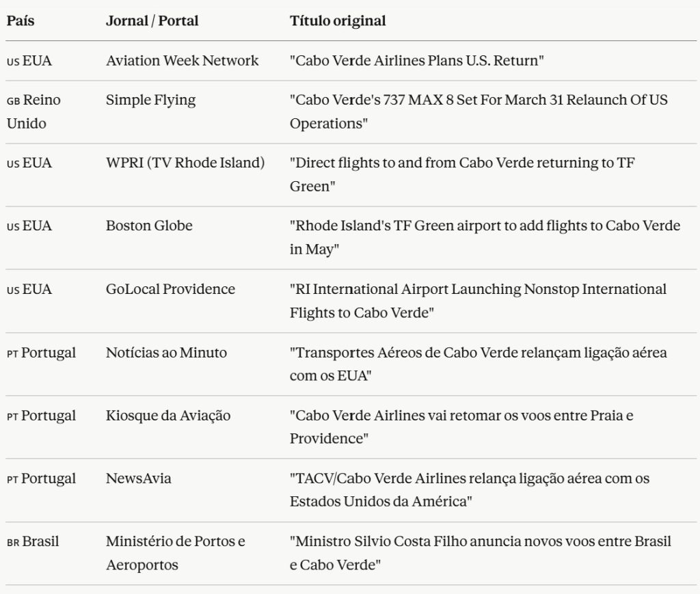This screenshot has height=594, width=700.
Task: Click the Simple Flying portal name
Action: [x=150, y=100]
